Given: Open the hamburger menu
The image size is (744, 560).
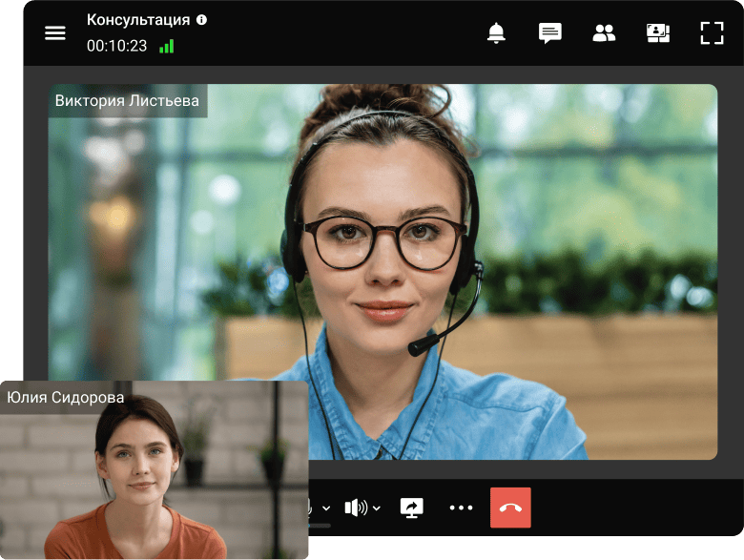Looking at the screenshot, I should (55, 33).
